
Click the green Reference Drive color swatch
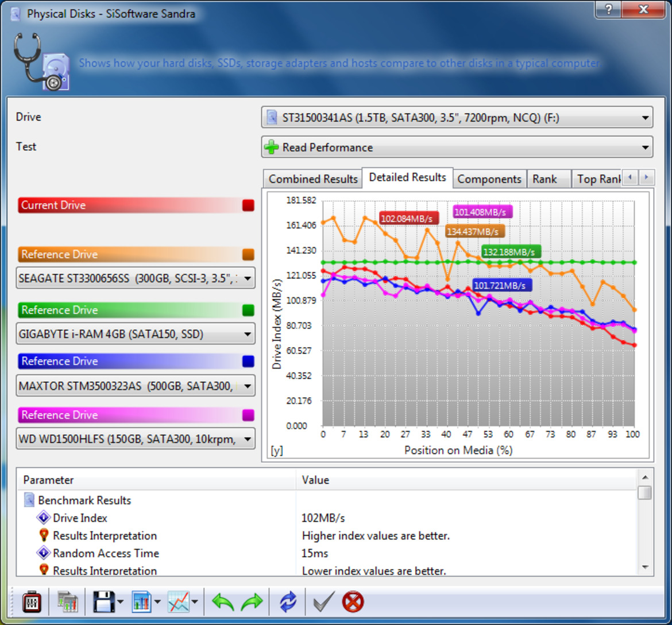point(248,310)
